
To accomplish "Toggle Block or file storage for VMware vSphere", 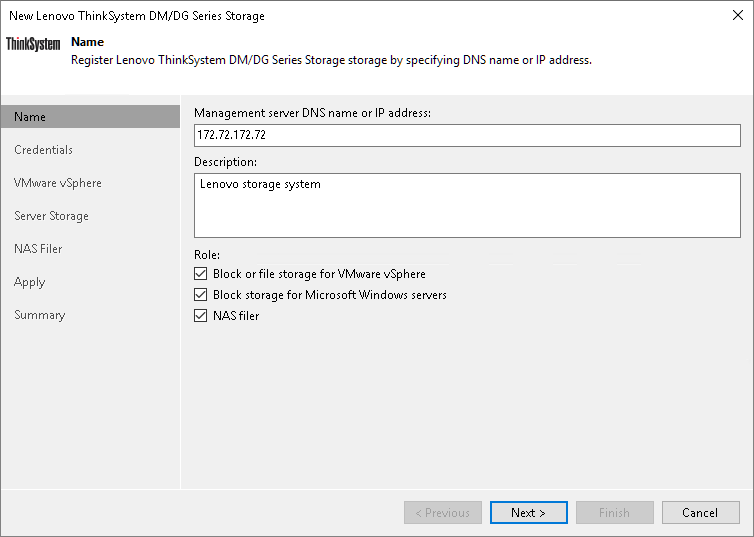I will point(201,274).
